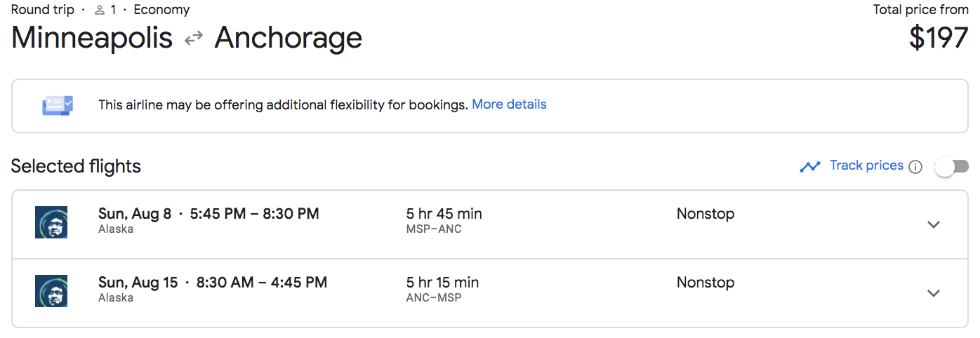Screen dimensions: 980x338
Task: Click the Economy cabin class label
Action: pos(161,10)
